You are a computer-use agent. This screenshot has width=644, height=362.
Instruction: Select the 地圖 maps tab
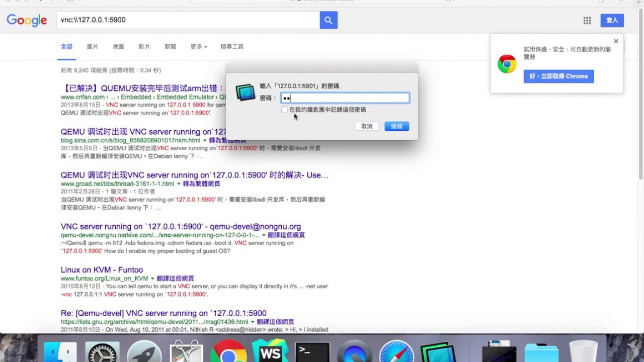coord(118,47)
